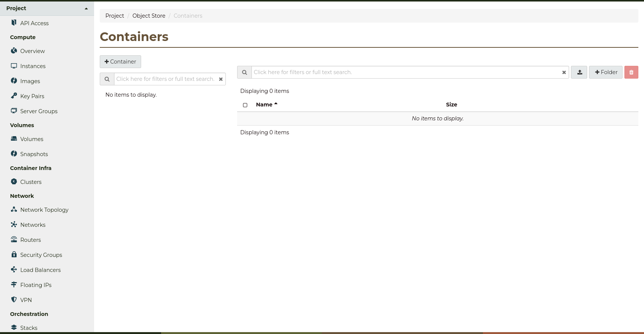
Task: Open Compute Overview page
Action: click(x=32, y=51)
